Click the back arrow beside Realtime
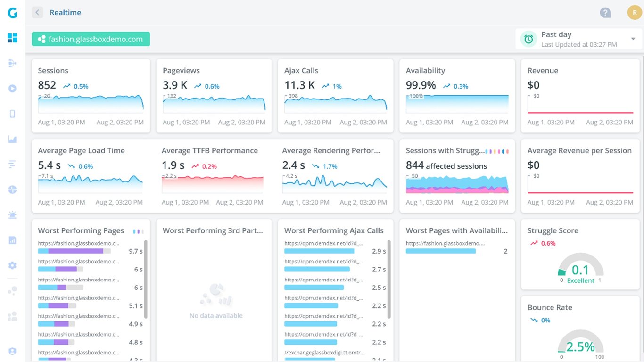Screen dimensions: 644x362 pos(37,12)
